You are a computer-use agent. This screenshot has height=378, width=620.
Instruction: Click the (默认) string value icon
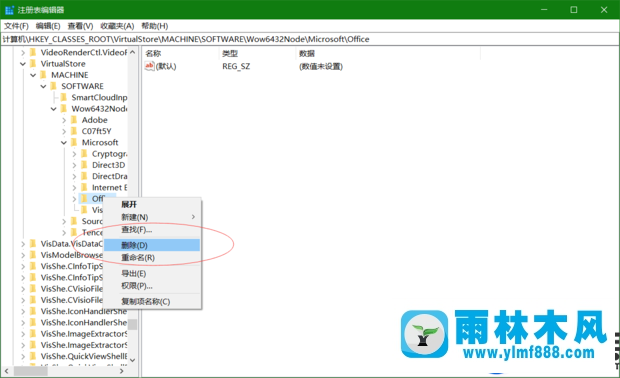tap(149, 66)
